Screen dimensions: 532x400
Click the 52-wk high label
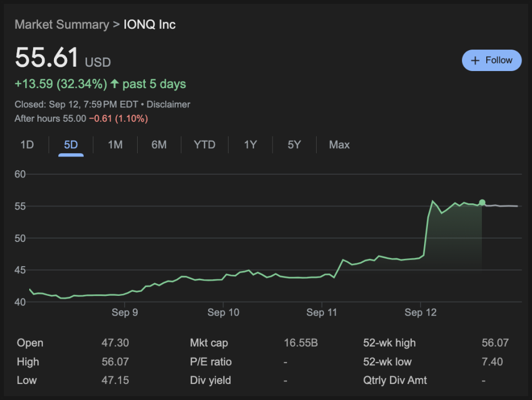click(x=389, y=343)
